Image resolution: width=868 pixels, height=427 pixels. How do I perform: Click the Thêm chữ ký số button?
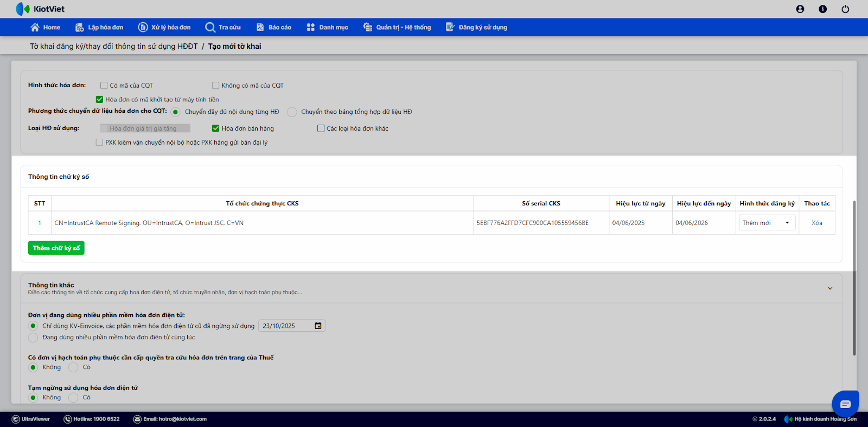tap(56, 248)
